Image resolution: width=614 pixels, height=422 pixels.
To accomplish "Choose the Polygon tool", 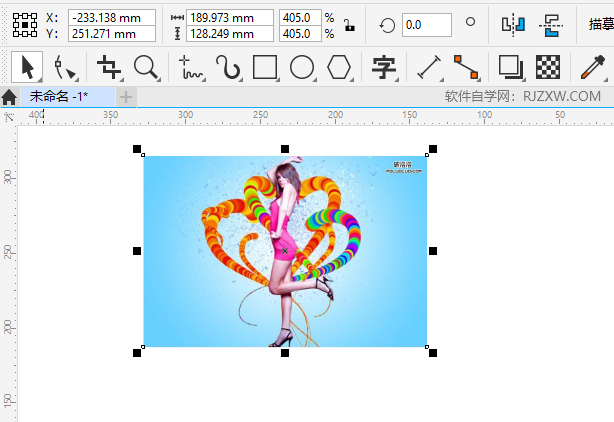I will (340, 67).
